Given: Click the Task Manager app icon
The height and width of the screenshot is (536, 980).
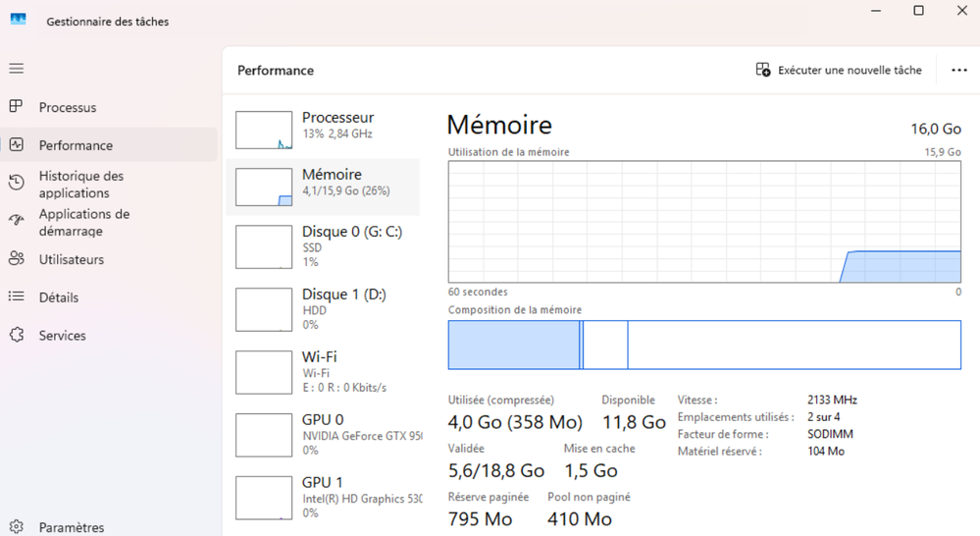Looking at the screenshot, I should click(x=18, y=21).
